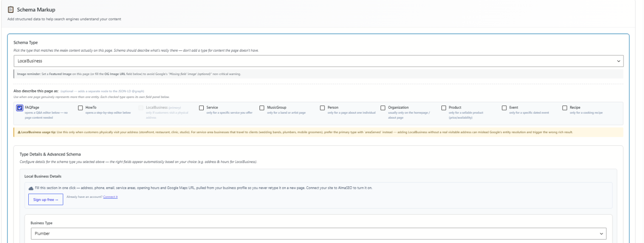Click the Schema Markup clipboard icon
Image resolution: width=644 pixels, height=243 pixels.
pos(11,9)
